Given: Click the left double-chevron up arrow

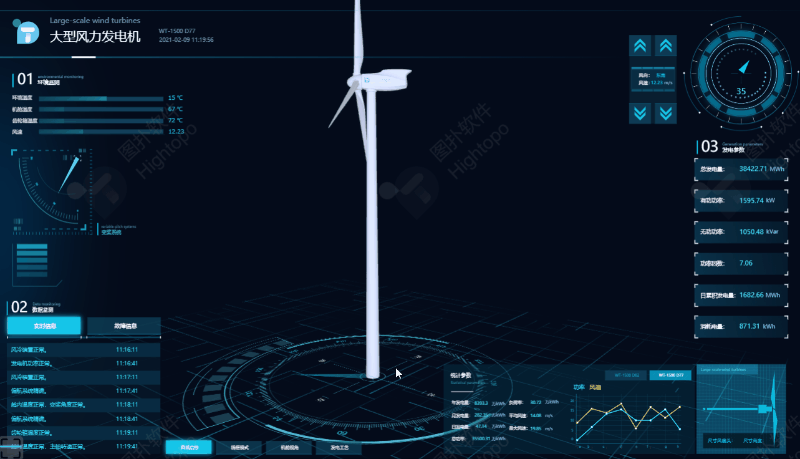Looking at the screenshot, I should pos(641,46).
